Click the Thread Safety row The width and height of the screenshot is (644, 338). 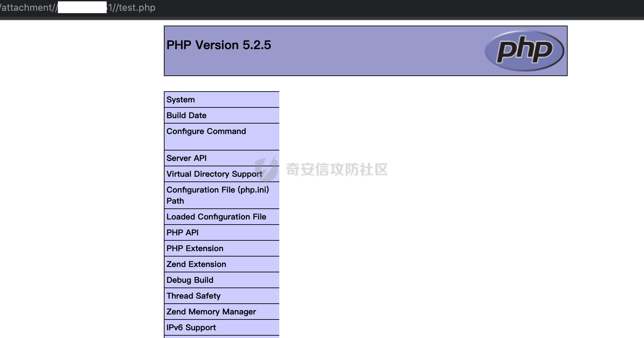coord(222,296)
